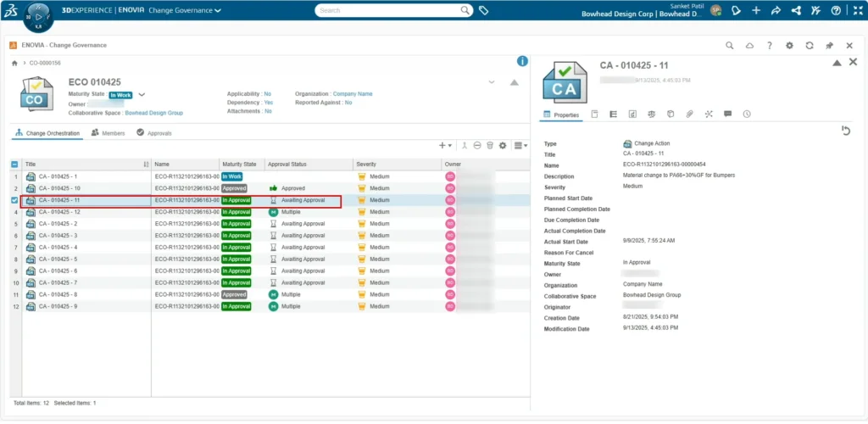Click Applicability No link

pyautogui.click(x=268, y=94)
